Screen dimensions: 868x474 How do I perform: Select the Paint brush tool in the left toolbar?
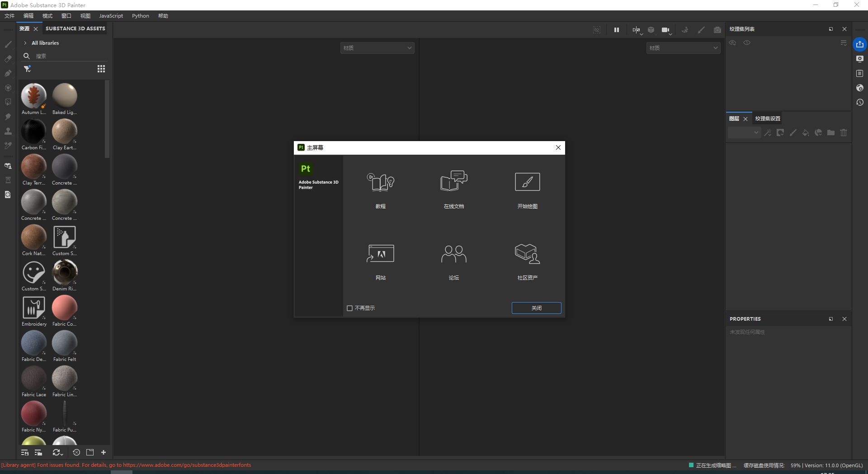(8, 44)
